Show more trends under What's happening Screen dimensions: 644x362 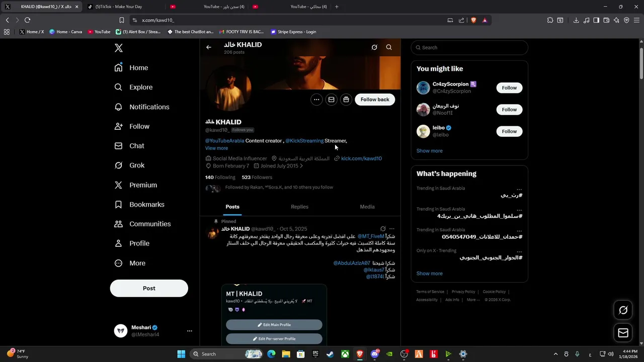click(x=430, y=274)
